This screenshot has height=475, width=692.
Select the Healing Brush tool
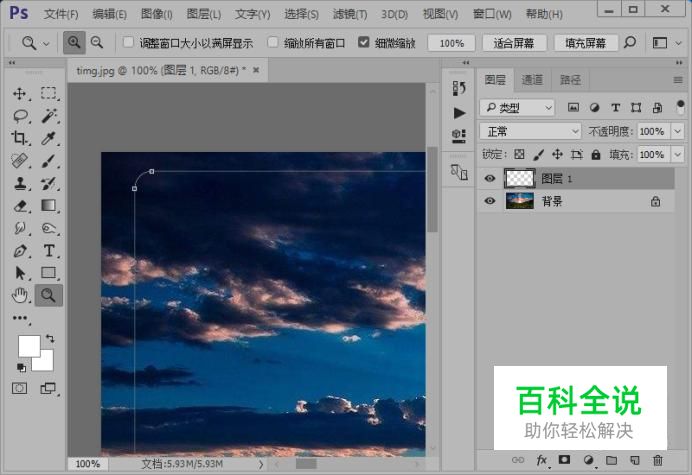point(19,161)
